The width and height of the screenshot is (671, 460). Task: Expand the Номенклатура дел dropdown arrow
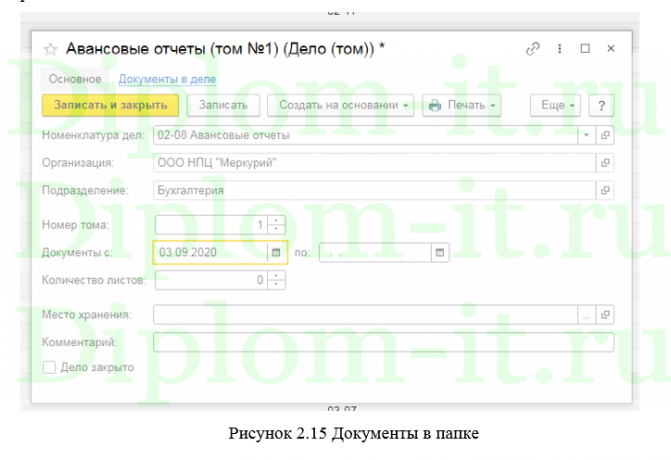(586, 135)
